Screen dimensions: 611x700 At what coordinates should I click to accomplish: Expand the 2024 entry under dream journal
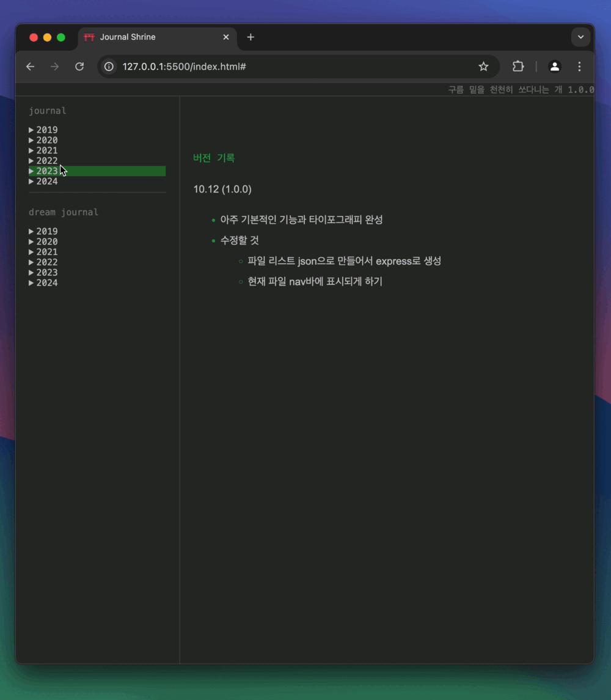click(x=43, y=282)
